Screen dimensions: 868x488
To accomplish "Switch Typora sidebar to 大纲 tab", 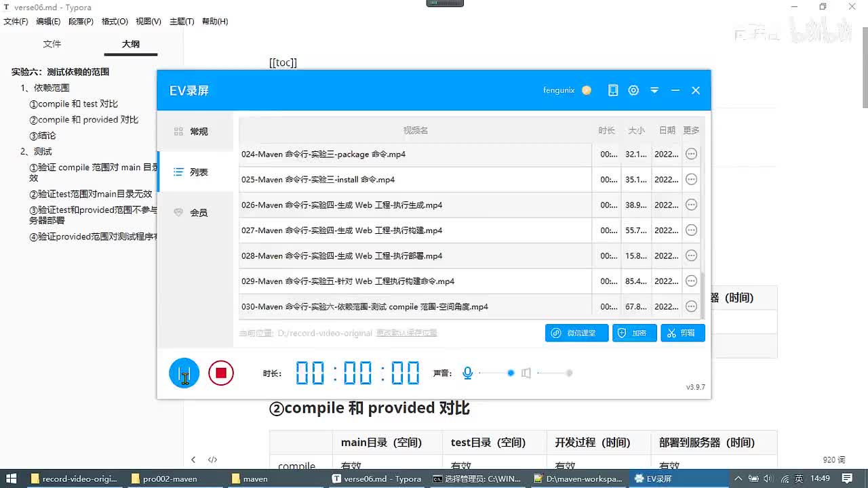I will (131, 44).
